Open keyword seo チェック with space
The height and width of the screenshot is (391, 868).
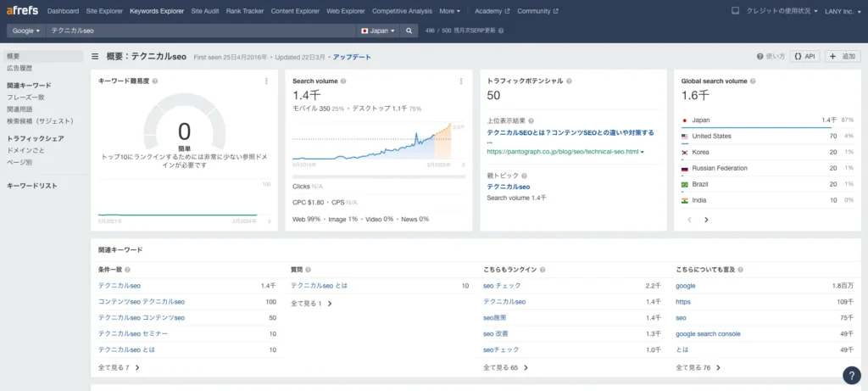click(502, 286)
